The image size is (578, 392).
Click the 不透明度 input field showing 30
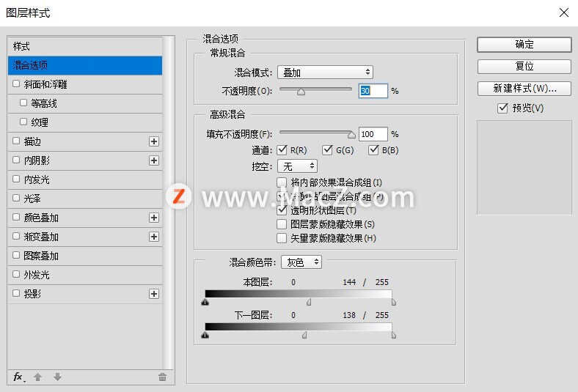click(x=373, y=91)
